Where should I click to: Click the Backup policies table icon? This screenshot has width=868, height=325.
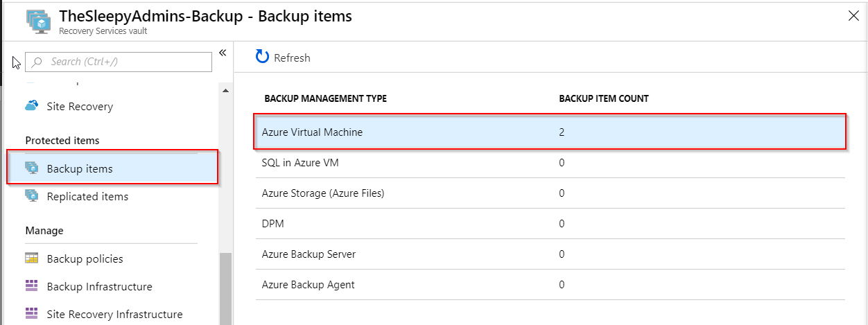coord(32,258)
